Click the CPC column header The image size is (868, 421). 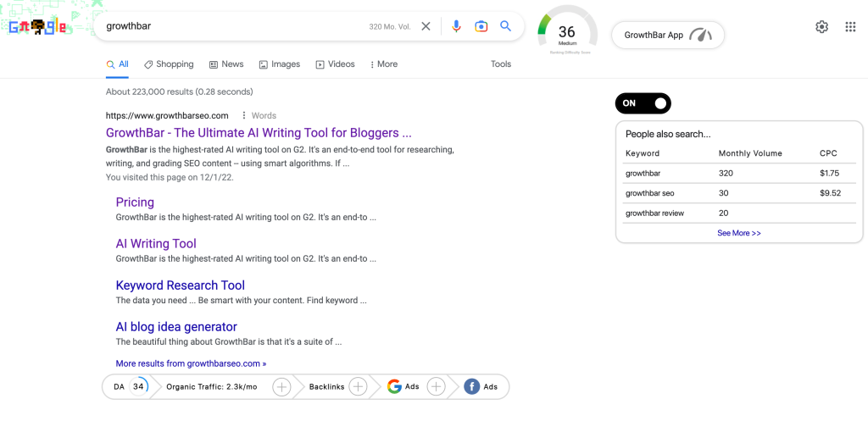[829, 153]
